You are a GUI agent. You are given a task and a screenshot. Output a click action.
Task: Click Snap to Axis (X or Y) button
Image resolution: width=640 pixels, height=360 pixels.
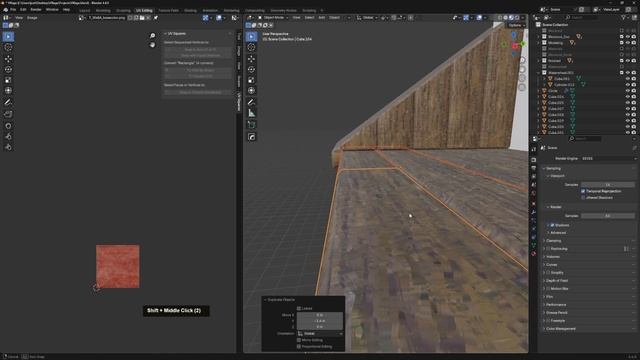(199, 49)
